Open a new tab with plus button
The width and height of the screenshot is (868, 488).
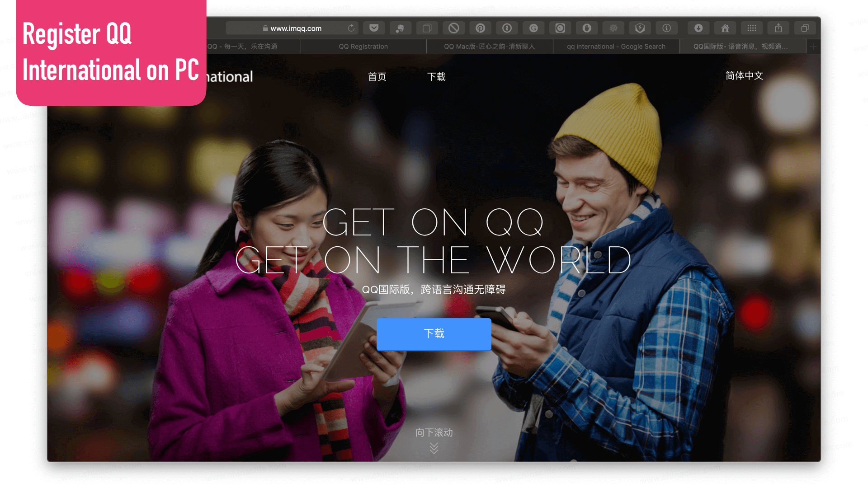[813, 47]
